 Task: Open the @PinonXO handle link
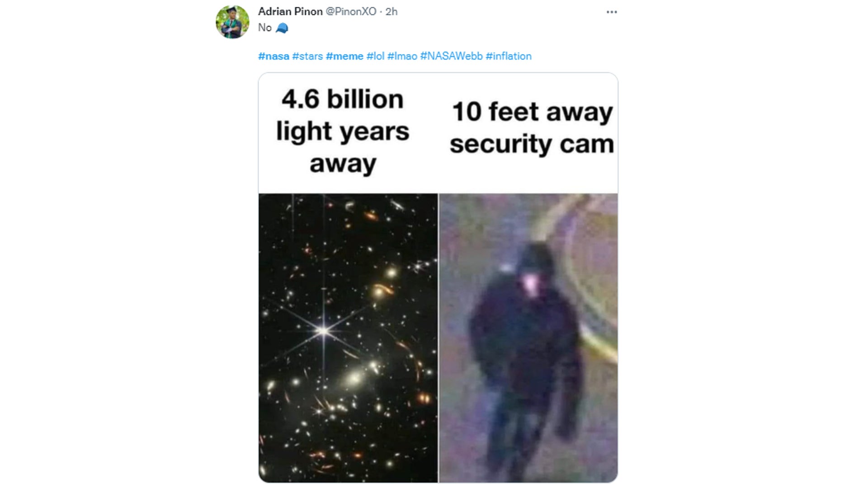tap(351, 11)
